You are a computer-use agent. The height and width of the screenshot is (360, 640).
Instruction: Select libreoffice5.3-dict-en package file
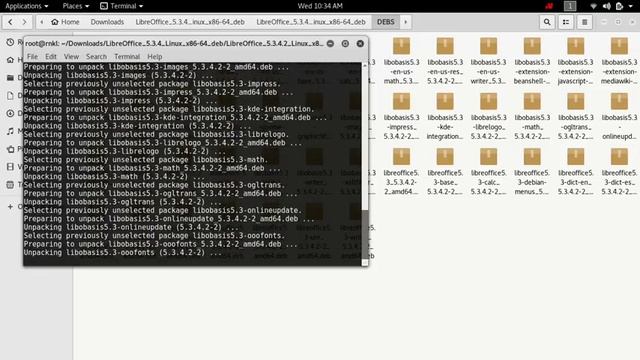pyautogui.click(x=576, y=172)
